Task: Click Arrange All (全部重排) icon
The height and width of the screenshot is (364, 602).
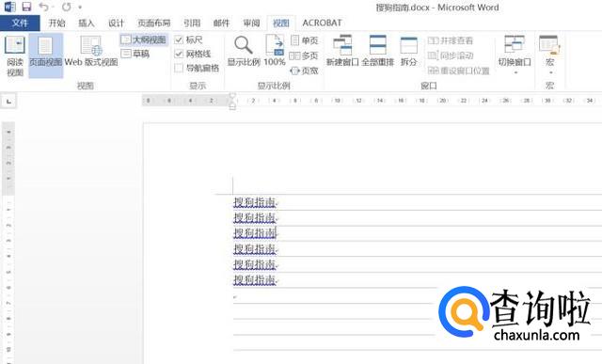Action: 378,51
